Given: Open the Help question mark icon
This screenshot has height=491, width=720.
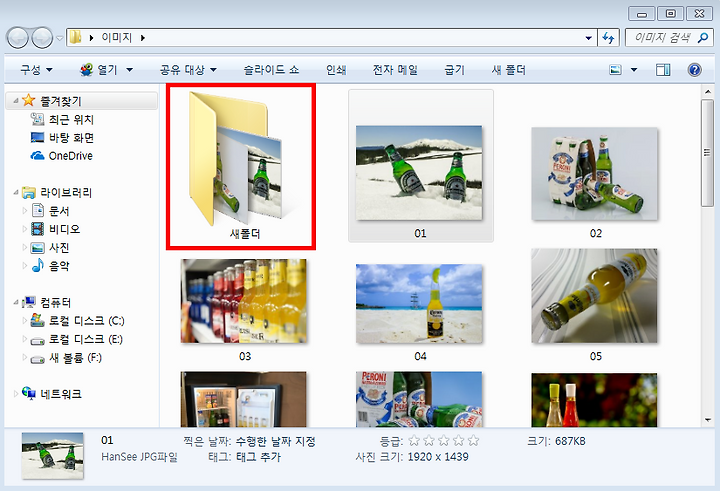Looking at the screenshot, I should (x=694, y=70).
